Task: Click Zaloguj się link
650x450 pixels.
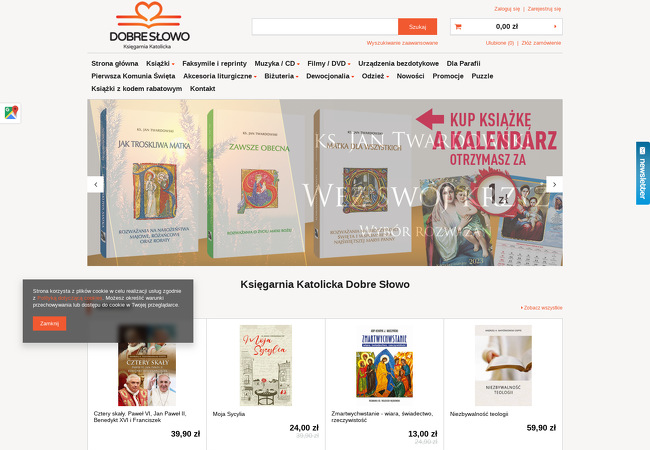Action: (x=507, y=9)
